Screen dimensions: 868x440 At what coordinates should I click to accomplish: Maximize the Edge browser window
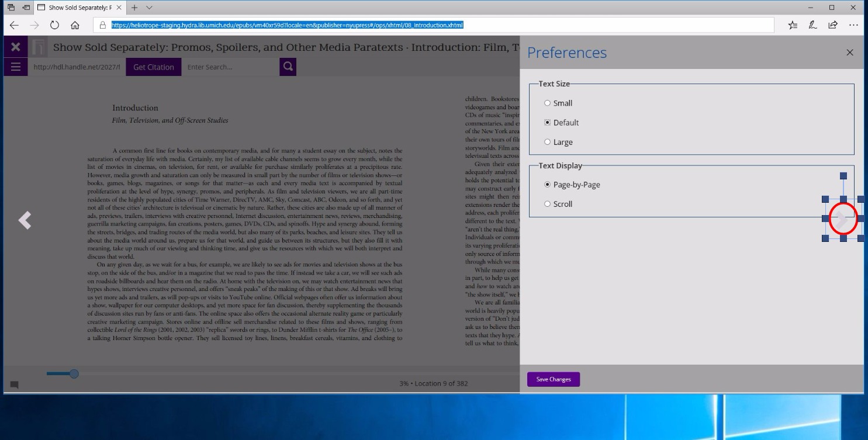coord(832,8)
